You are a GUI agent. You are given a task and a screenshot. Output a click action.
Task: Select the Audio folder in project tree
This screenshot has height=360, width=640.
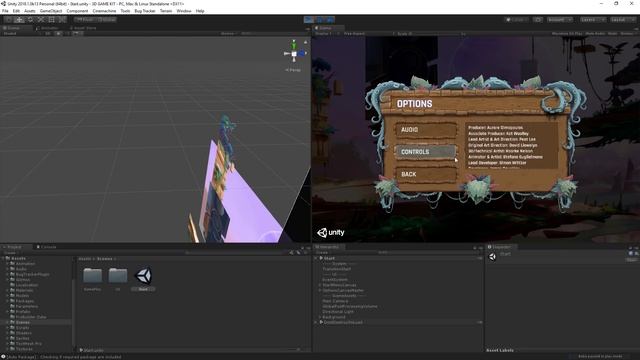point(20,269)
